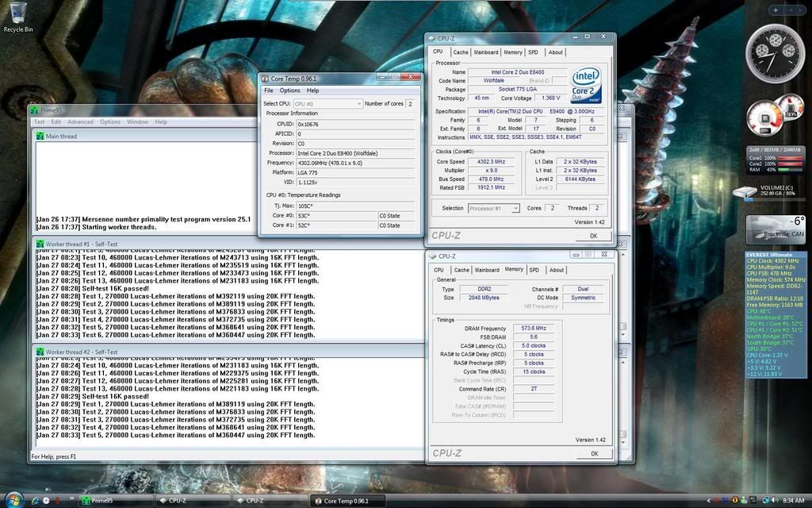Switch to Core Temp 0.96.1 taskbar button
The image size is (812, 508).
(349, 501)
